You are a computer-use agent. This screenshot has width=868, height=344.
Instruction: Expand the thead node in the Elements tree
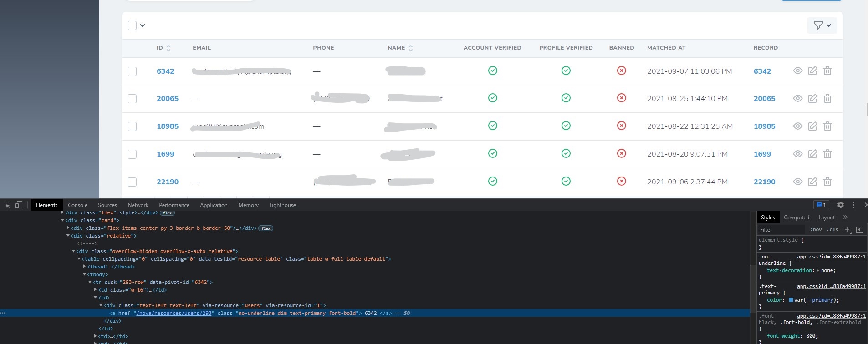tap(85, 267)
